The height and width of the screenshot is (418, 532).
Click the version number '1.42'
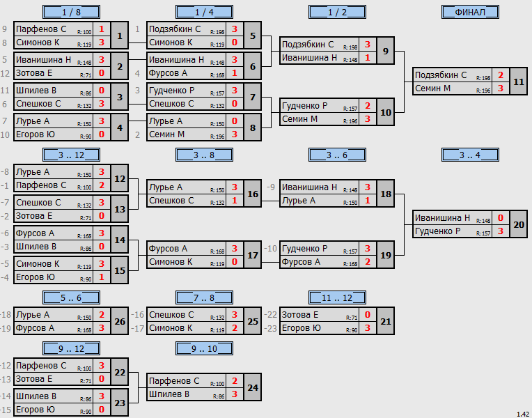click(x=523, y=415)
